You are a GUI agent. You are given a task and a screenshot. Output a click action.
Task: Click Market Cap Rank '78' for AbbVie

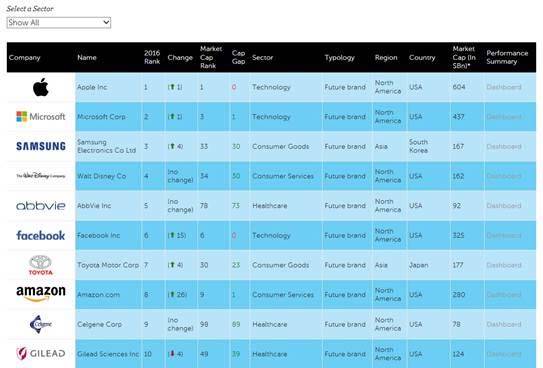click(x=204, y=206)
